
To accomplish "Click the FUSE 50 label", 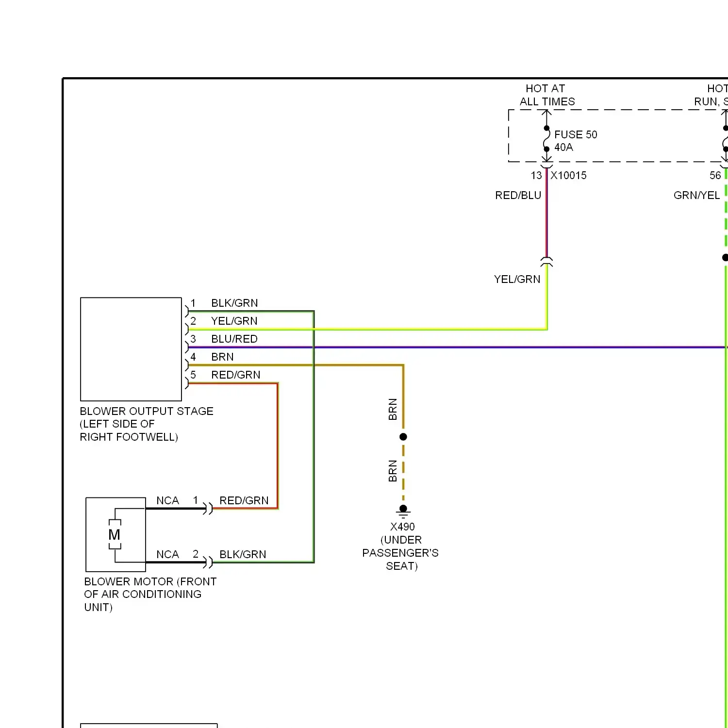I will point(576,134).
